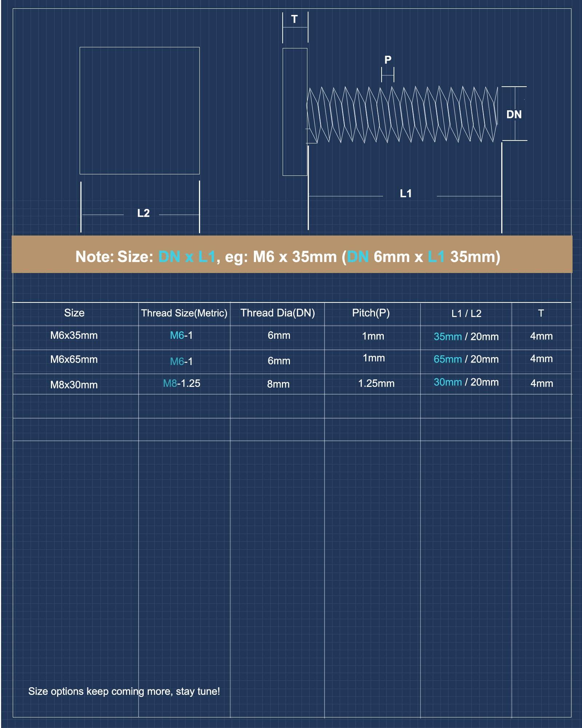The image size is (582, 728).
Task: Click the Thread Size(Metric) column header
Action: [184, 313]
